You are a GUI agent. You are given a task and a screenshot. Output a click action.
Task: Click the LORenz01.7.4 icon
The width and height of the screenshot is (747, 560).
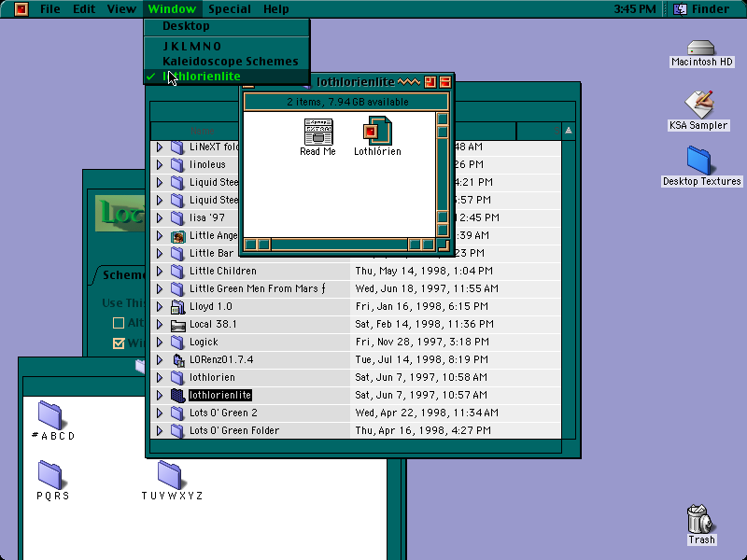(177, 360)
